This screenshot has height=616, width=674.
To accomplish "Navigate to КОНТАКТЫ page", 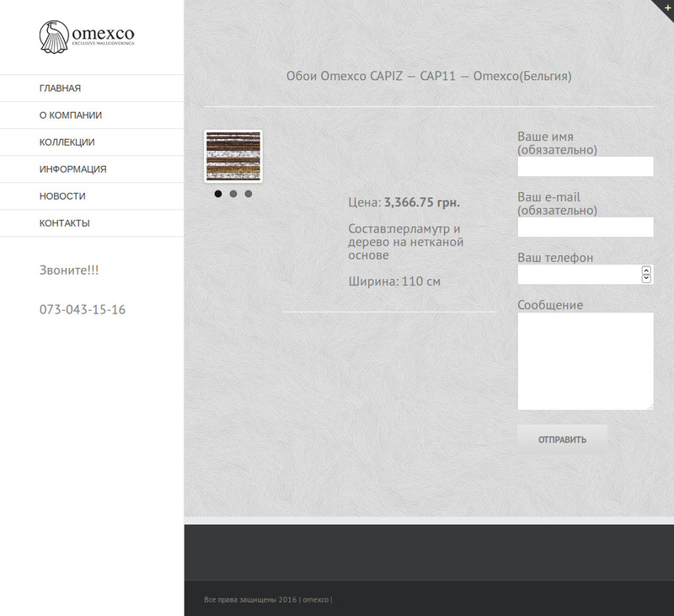I will pyautogui.click(x=65, y=223).
